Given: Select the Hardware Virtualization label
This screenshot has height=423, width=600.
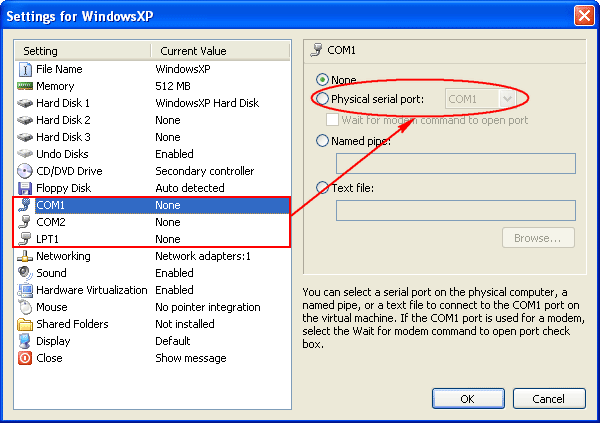Looking at the screenshot, I should click(91, 290).
